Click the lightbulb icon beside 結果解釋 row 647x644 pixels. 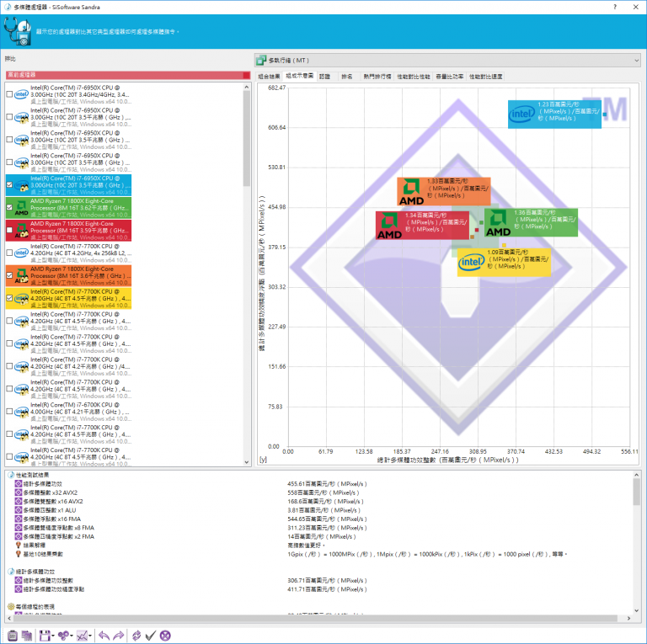19,545
